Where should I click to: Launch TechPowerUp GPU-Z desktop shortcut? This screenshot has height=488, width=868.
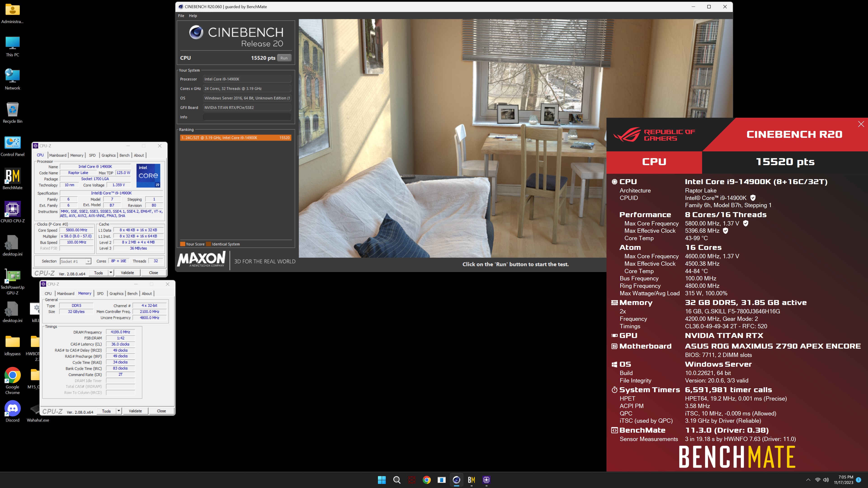[12, 282]
